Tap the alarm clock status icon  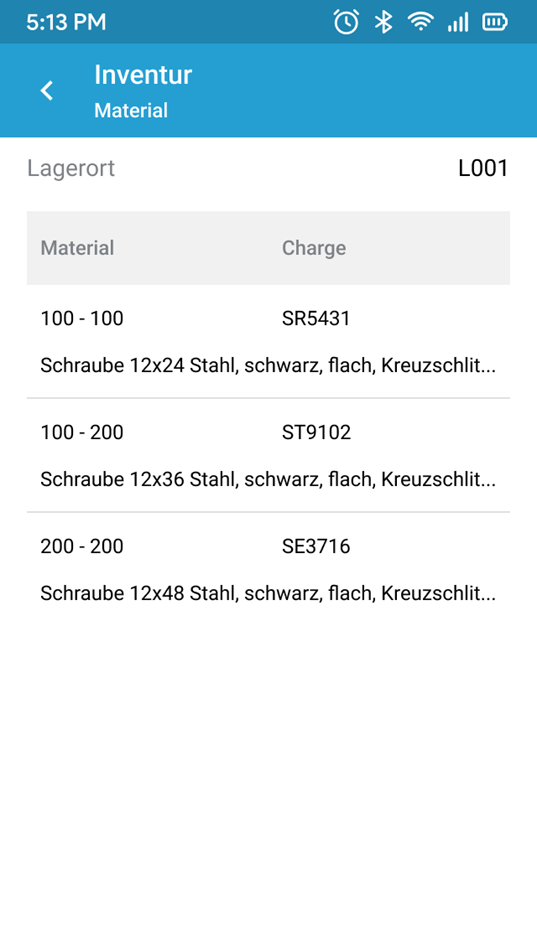(x=346, y=22)
